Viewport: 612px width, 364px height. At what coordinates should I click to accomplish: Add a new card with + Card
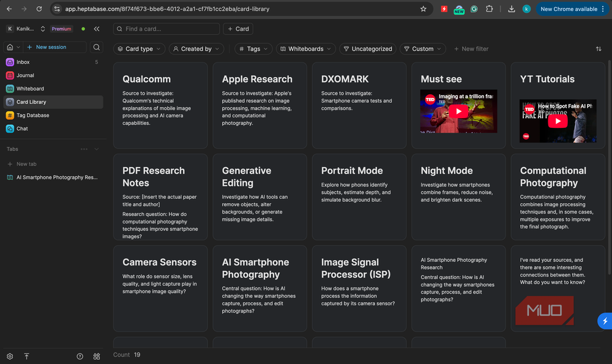click(x=238, y=29)
